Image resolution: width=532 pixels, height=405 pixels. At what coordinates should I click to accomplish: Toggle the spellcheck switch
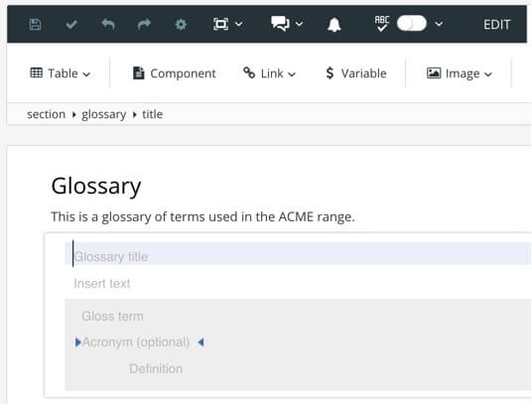pos(412,24)
